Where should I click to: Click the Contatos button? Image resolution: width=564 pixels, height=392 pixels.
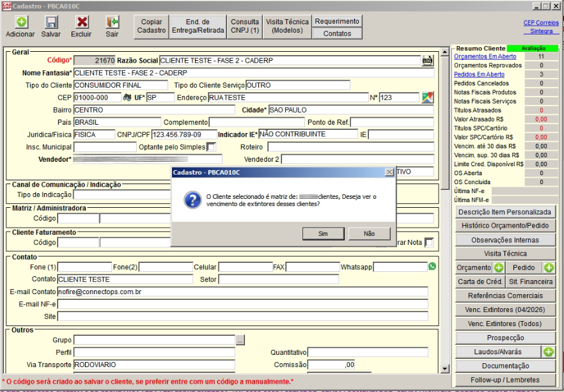coord(337,33)
